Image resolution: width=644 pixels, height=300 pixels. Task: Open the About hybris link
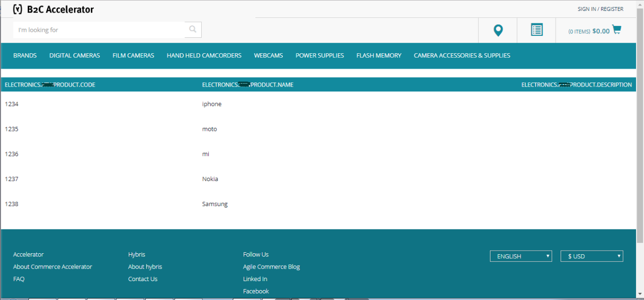coord(145,267)
